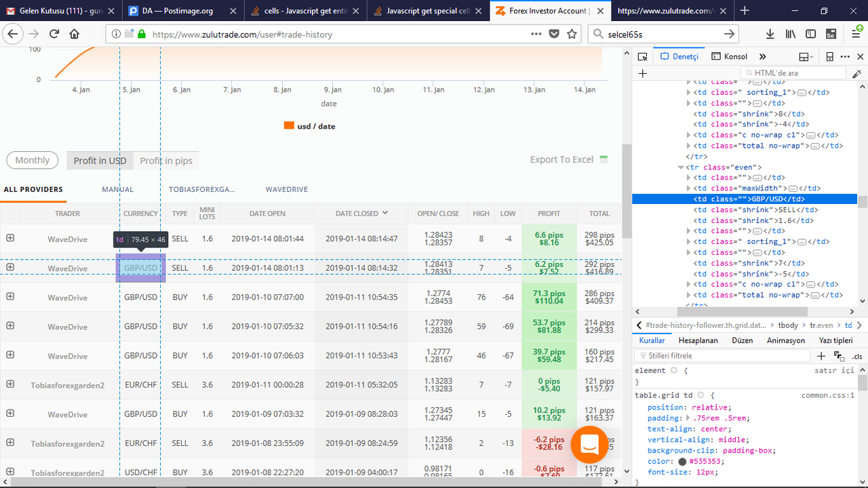Switch the chart to Profit in pips
The width and height of the screenshot is (868, 488).
166,161
